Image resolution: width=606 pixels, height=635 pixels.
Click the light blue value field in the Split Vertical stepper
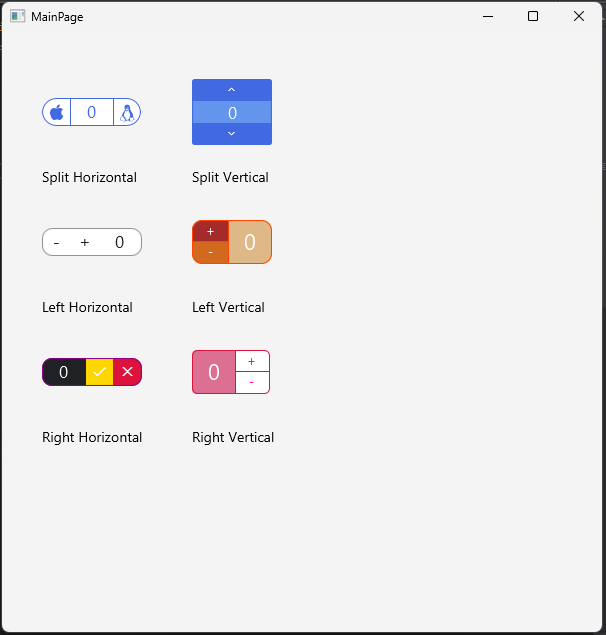(232, 112)
